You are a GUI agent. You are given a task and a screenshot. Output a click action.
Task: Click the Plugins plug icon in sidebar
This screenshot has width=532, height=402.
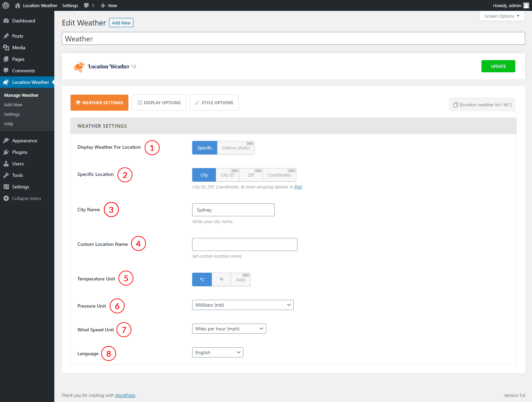(x=6, y=152)
